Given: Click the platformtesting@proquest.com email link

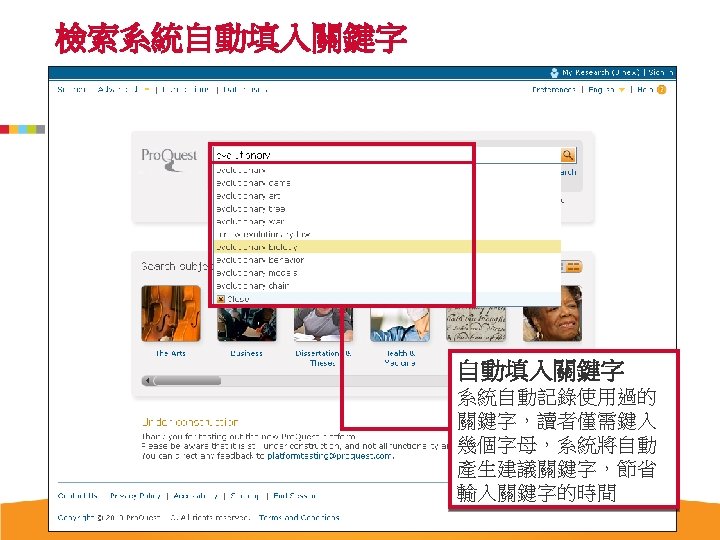Looking at the screenshot, I should (330, 456).
